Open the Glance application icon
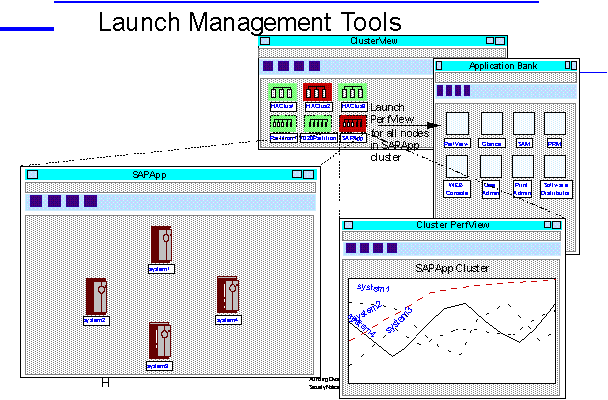Image resolution: width=608 pixels, height=400 pixels. [x=490, y=124]
